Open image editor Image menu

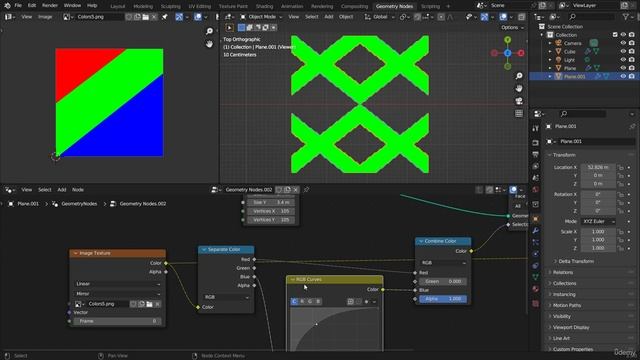click(45, 17)
